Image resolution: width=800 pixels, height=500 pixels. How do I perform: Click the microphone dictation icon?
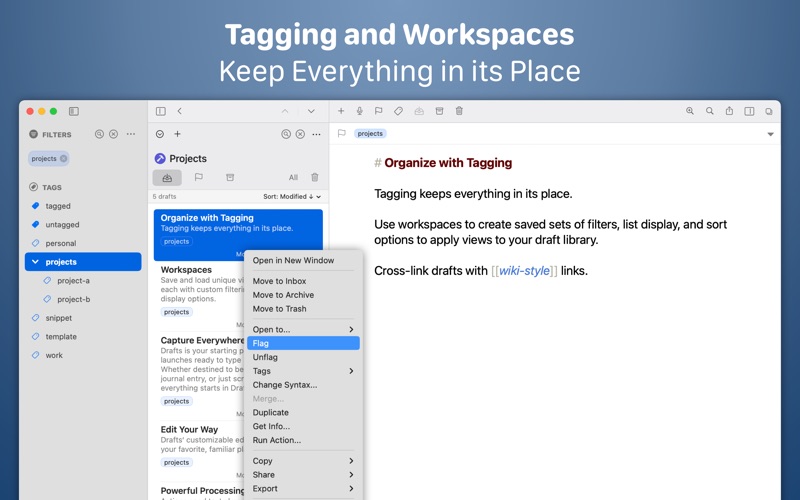[360, 111]
